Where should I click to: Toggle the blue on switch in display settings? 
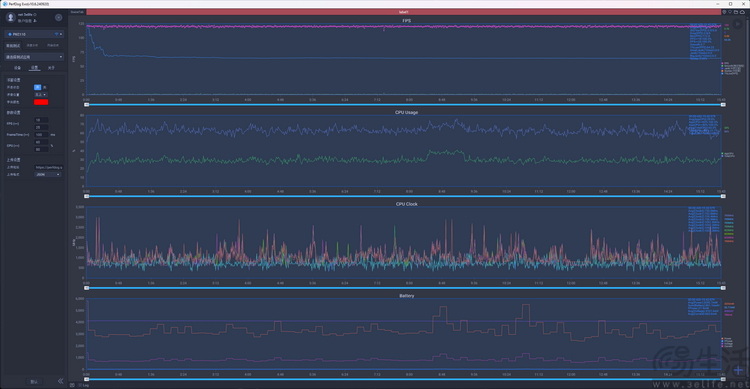[x=37, y=87]
